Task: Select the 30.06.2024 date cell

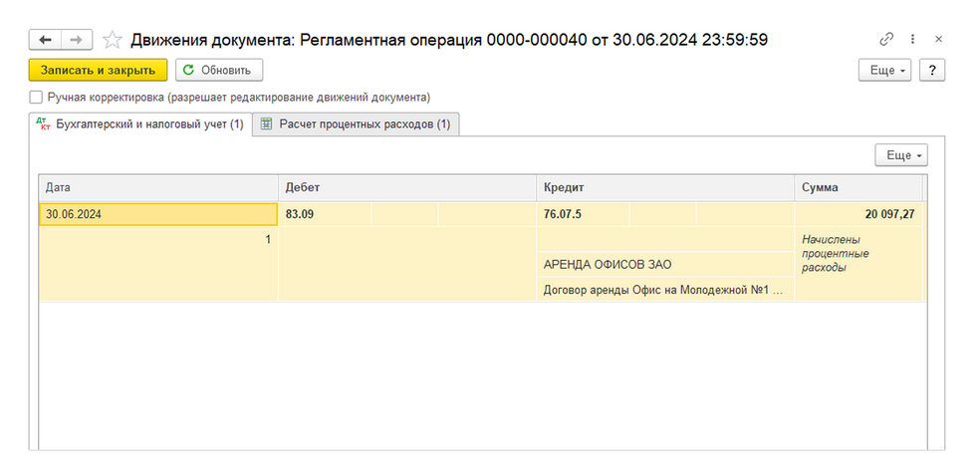Action: [x=157, y=213]
